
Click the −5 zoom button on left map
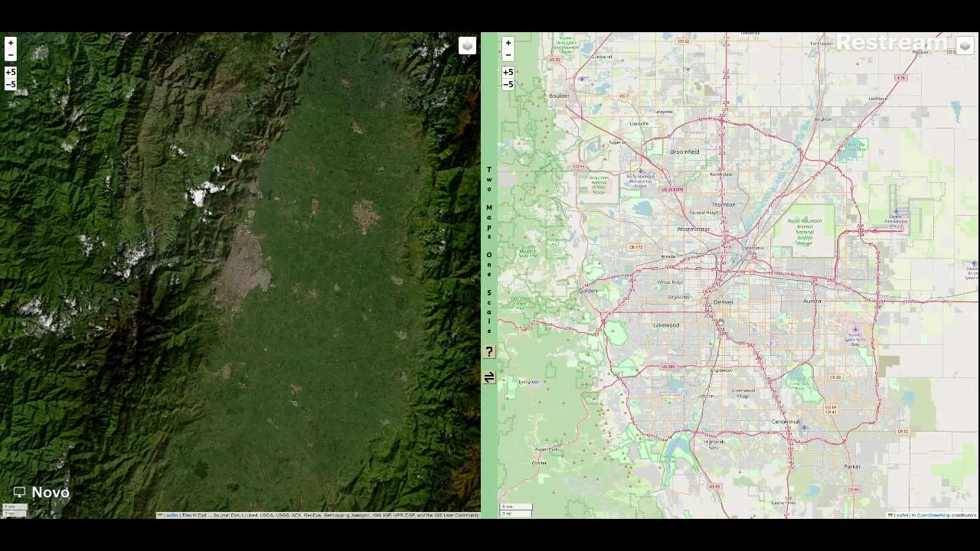tap(11, 84)
